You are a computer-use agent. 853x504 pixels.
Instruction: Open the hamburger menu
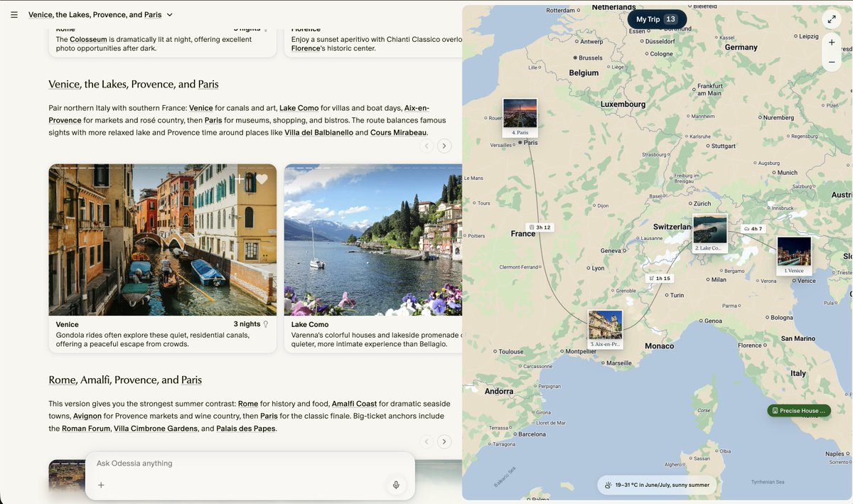(x=14, y=14)
